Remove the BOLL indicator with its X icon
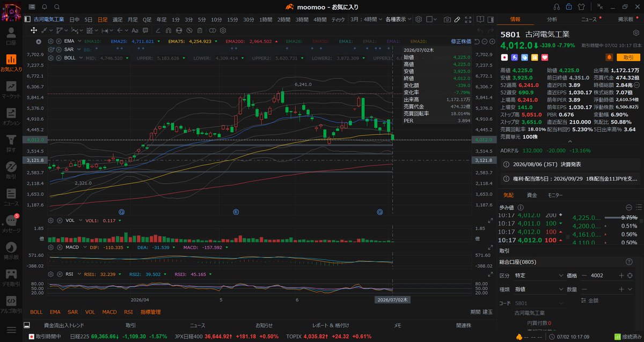The height and width of the screenshot is (342, 644). point(58,57)
